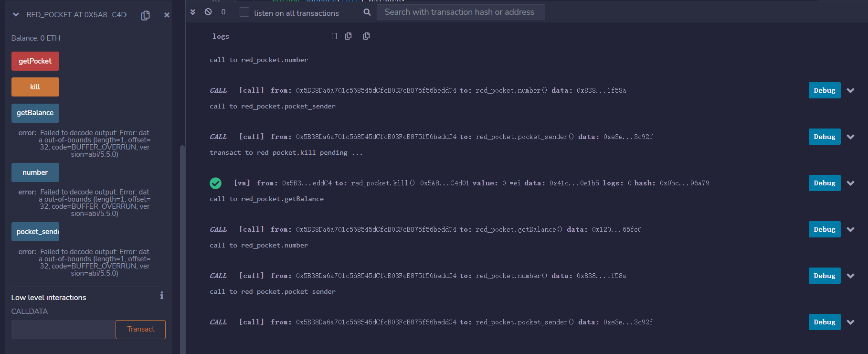Enable listen on all transactions checkbox
Viewport: 868px width, 354px height.
[x=244, y=12]
